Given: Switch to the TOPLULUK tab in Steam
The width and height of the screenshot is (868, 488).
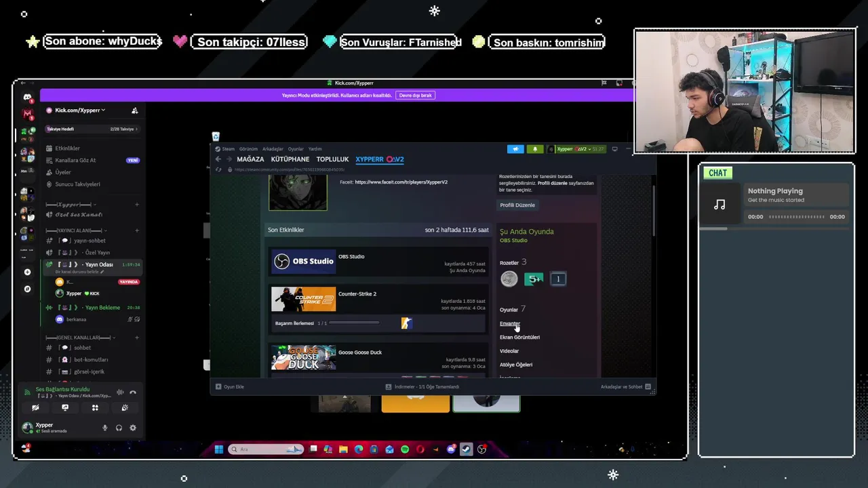Looking at the screenshot, I should [x=332, y=159].
